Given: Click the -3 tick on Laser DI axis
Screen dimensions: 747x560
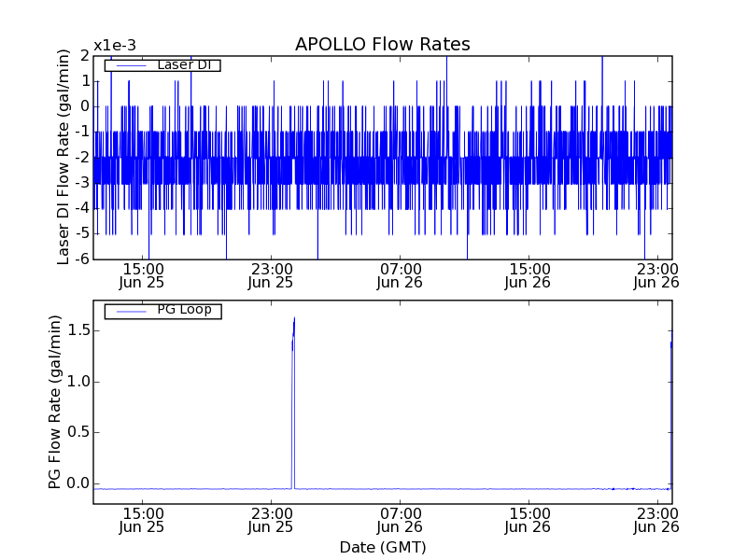Looking at the screenshot, I should point(82,183).
